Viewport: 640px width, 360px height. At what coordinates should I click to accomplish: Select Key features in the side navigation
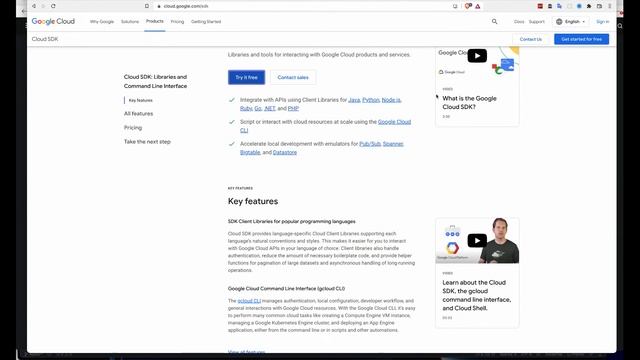[x=140, y=100]
